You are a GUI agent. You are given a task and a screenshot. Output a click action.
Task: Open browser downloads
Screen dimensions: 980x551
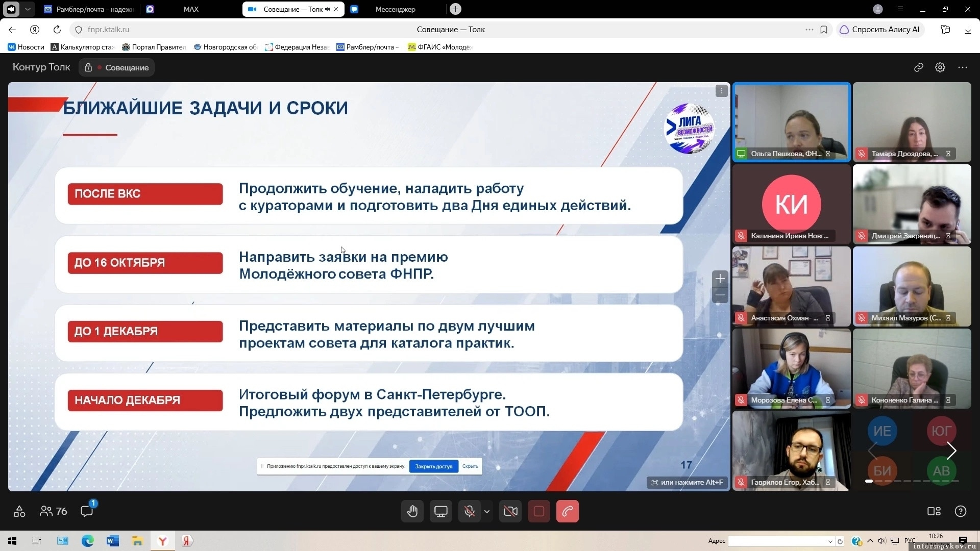coord(968,30)
